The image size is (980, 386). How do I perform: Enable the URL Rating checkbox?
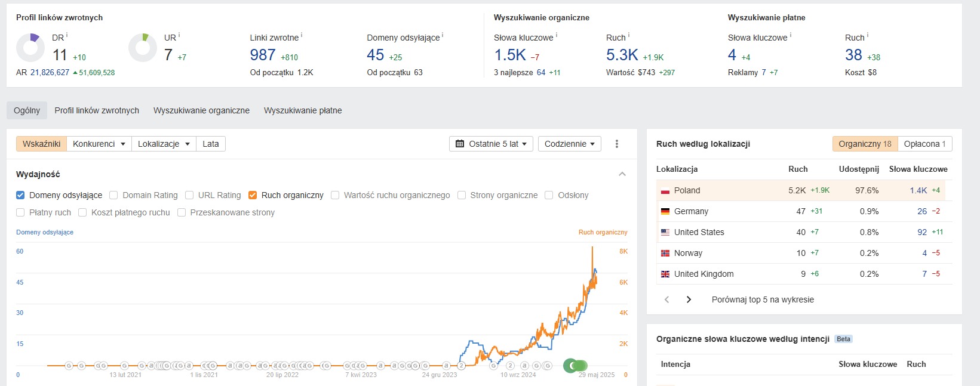click(x=189, y=195)
